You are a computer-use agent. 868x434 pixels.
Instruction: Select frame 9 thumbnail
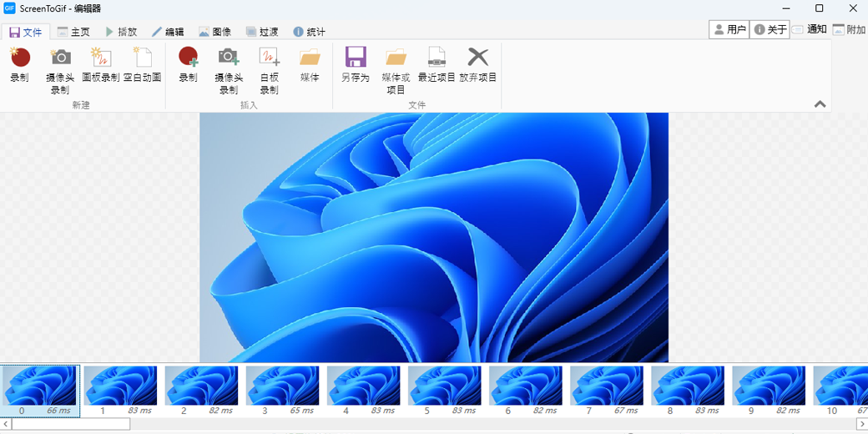click(x=769, y=391)
